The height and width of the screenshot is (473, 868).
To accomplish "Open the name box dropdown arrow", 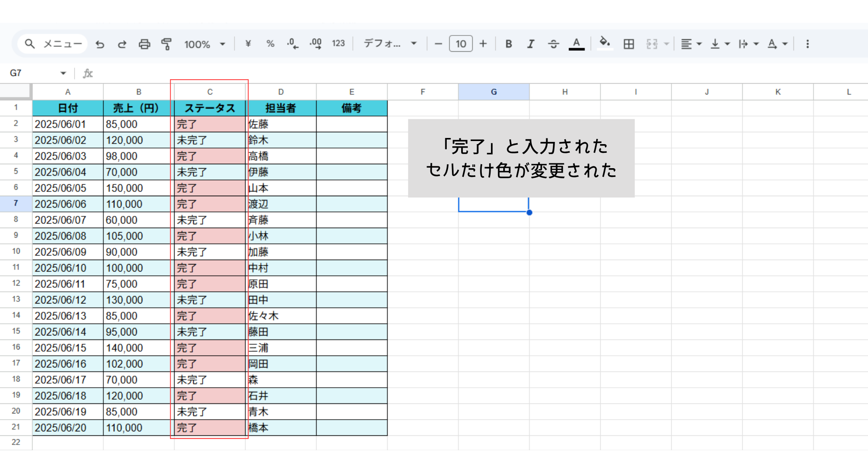I will click(63, 73).
